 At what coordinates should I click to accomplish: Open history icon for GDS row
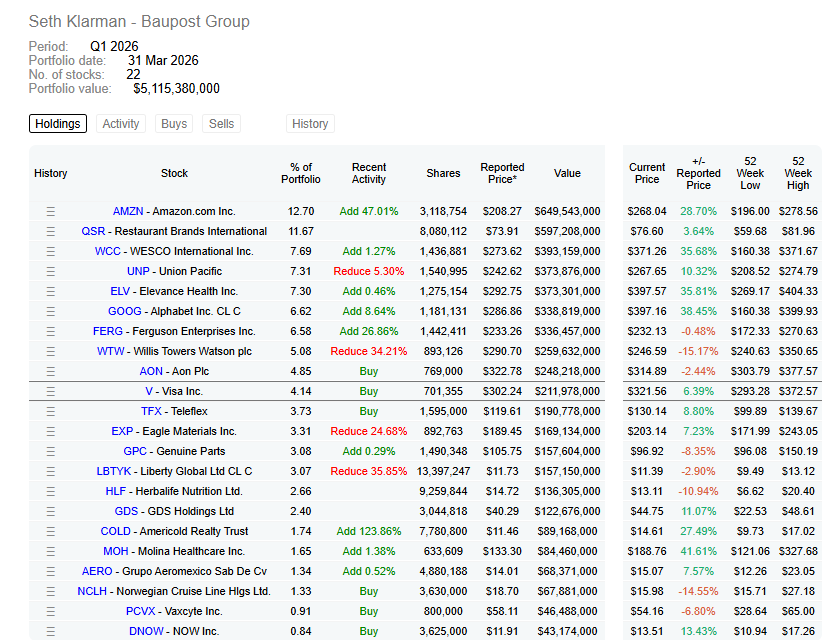click(51, 511)
